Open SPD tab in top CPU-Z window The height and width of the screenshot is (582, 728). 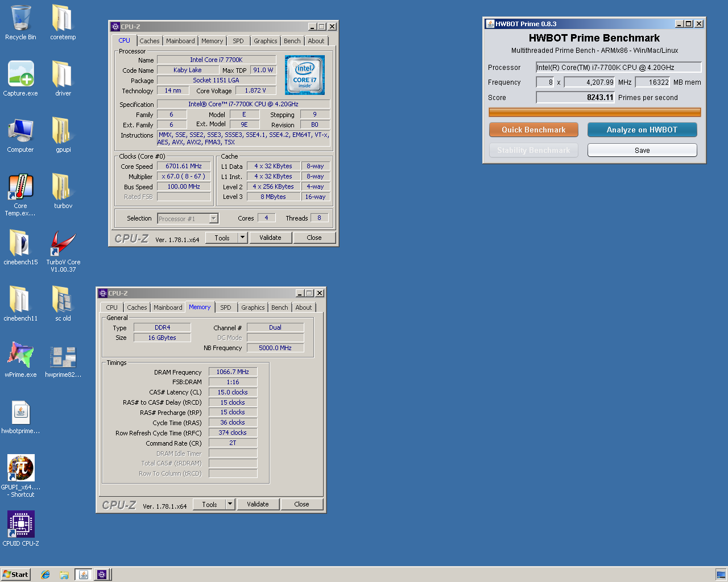click(x=238, y=41)
